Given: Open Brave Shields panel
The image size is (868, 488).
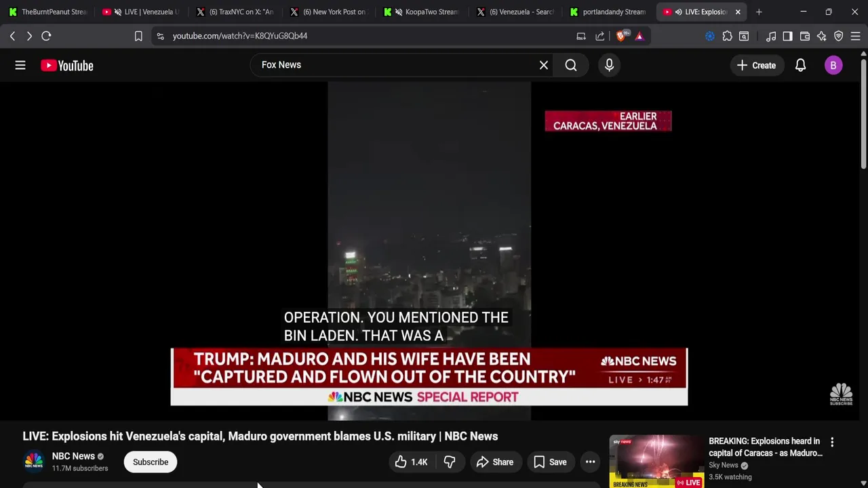Looking at the screenshot, I should coord(621,36).
